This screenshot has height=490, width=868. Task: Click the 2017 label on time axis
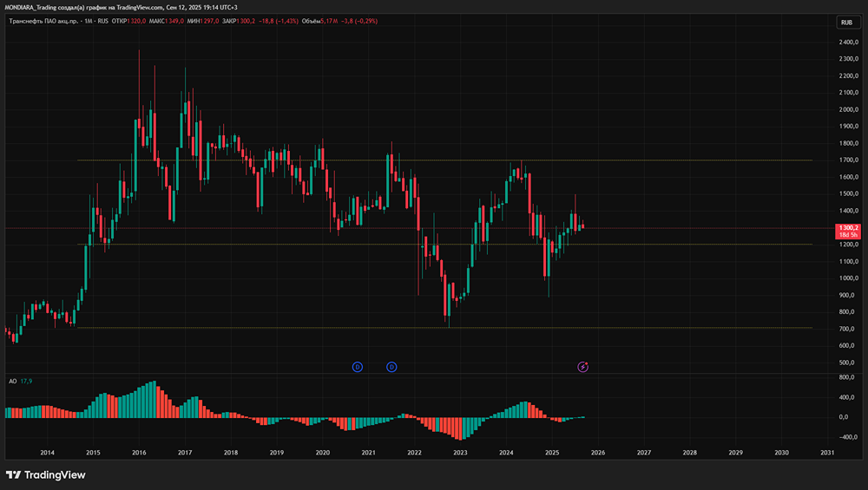point(185,453)
